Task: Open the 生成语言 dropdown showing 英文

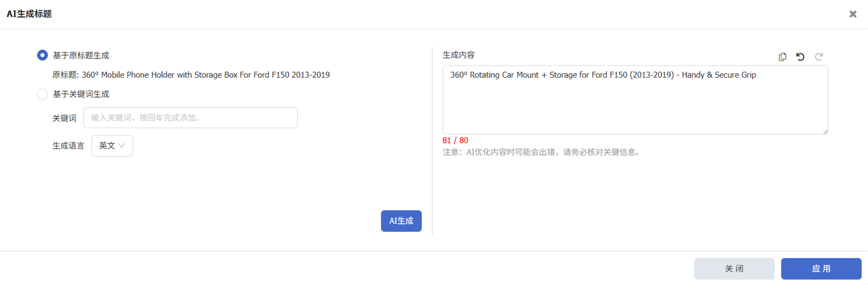Action: [x=112, y=146]
